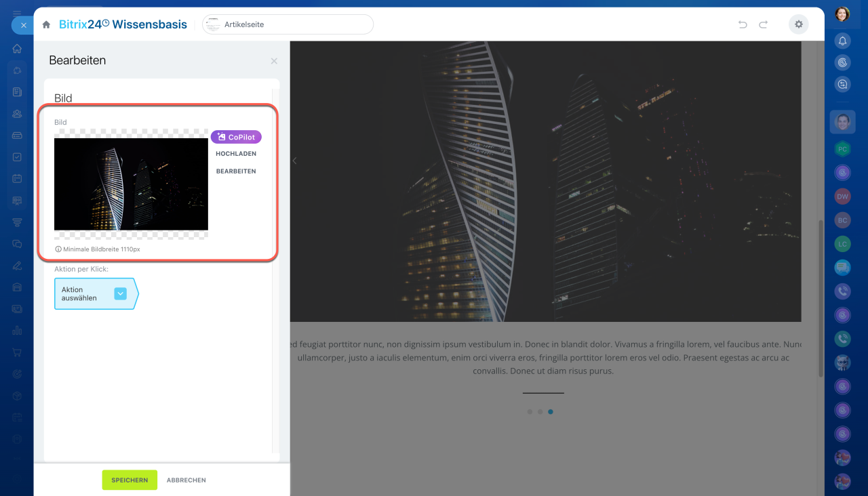The height and width of the screenshot is (496, 868).
Task: Click BEARBEITEN to edit the image
Action: tap(236, 171)
